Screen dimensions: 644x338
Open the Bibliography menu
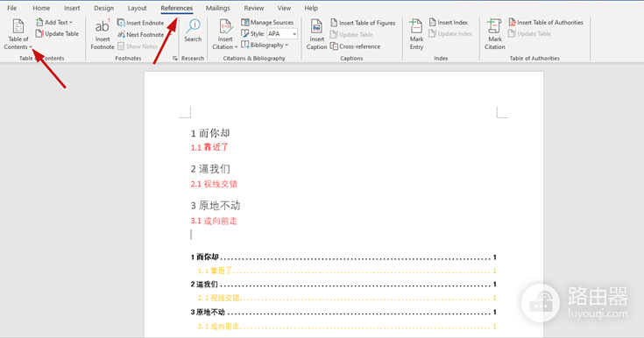pyautogui.click(x=265, y=45)
